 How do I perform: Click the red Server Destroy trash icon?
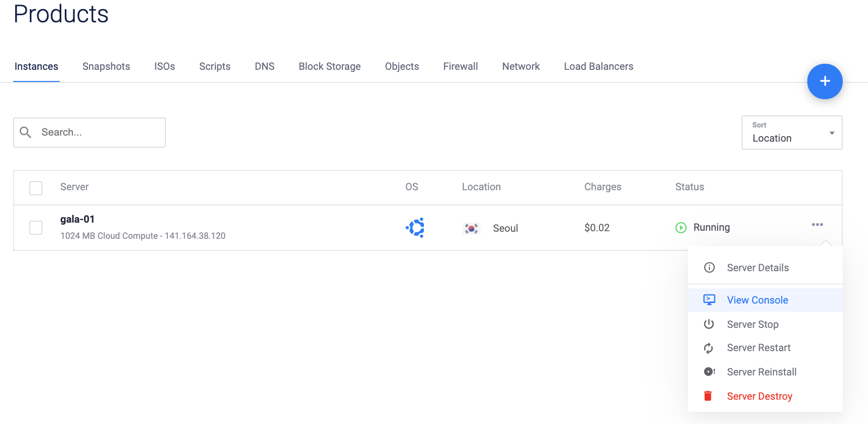tap(708, 396)
